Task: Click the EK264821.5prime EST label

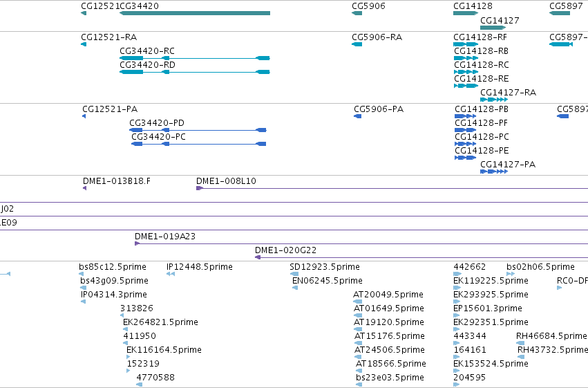Action: [160, 322]
